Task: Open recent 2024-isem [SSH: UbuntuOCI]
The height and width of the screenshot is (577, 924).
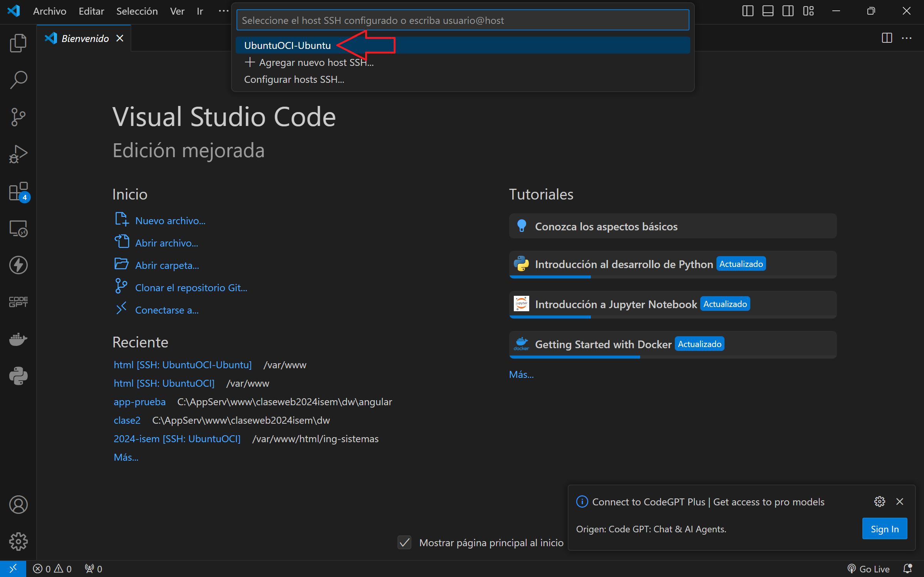Action: tap(177, 439)
